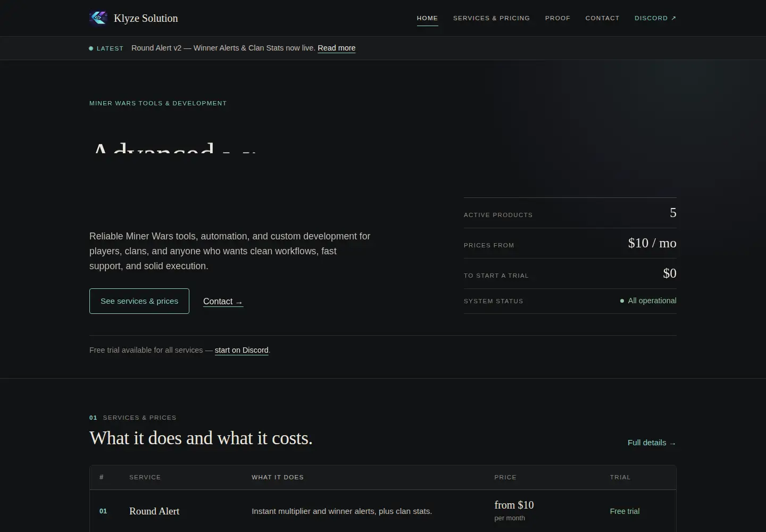Select the Round Alert service name
766x532 pixels.
[x=154, y=511]
